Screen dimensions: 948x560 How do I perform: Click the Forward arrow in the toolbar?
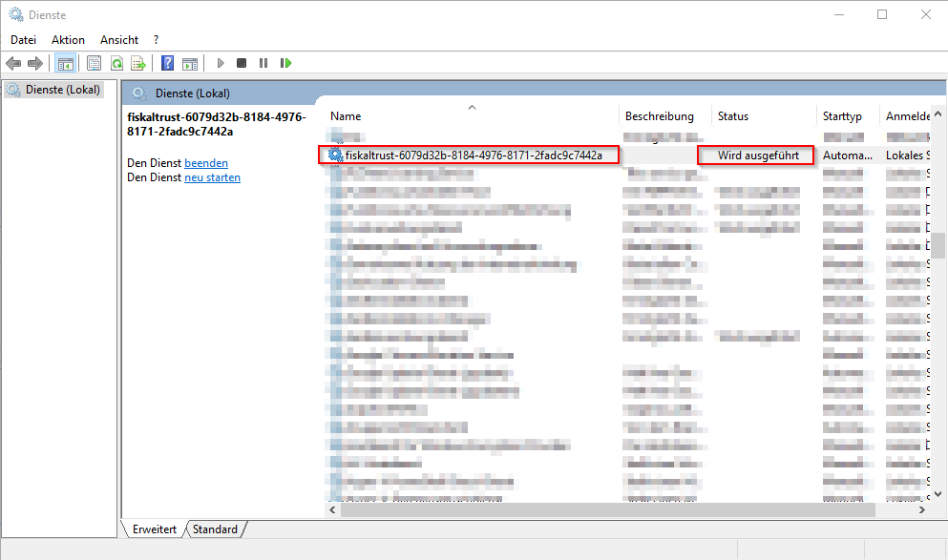click(x=35, y=63)
